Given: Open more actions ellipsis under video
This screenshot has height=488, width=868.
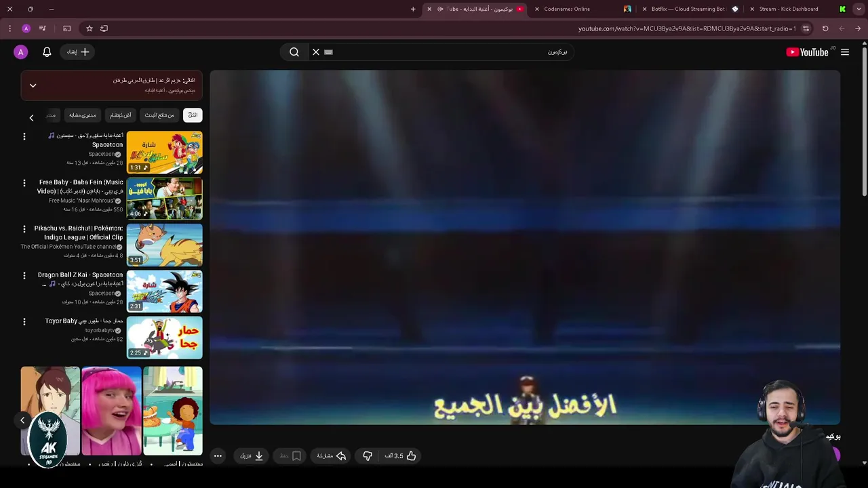Looking at the screenshot, I should click(218, 456).
